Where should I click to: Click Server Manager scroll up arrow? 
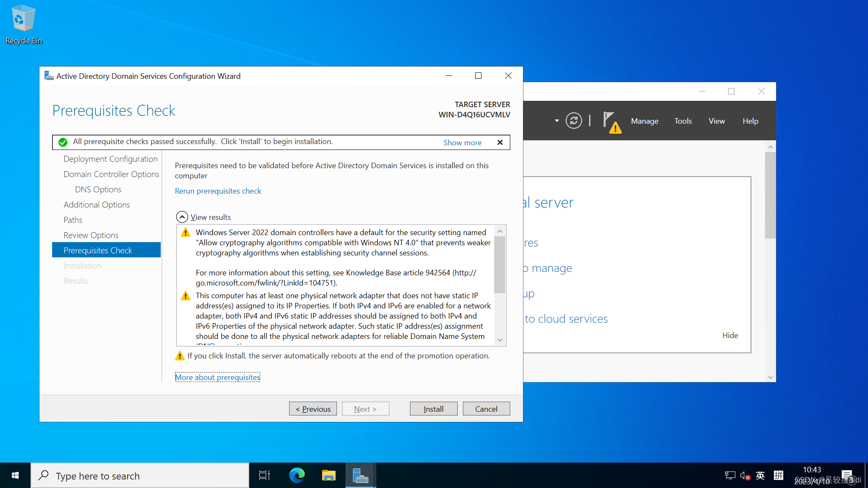click(x=771, y=147)
